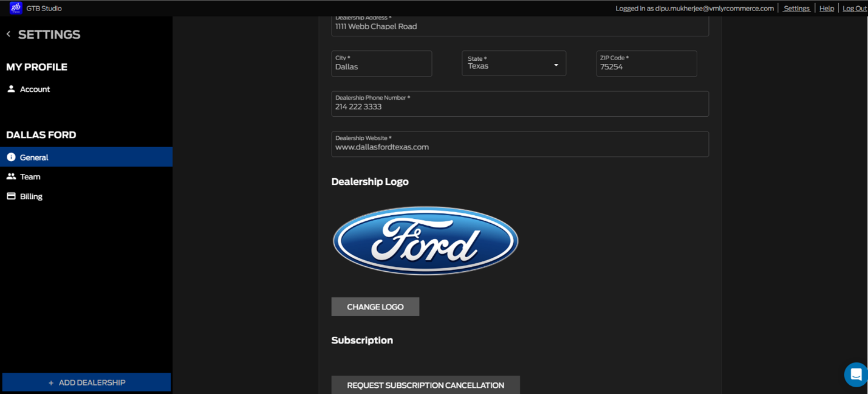Click the State dropdown arrow
Screen dimensions: 868x394
click(x=556, y=65)
